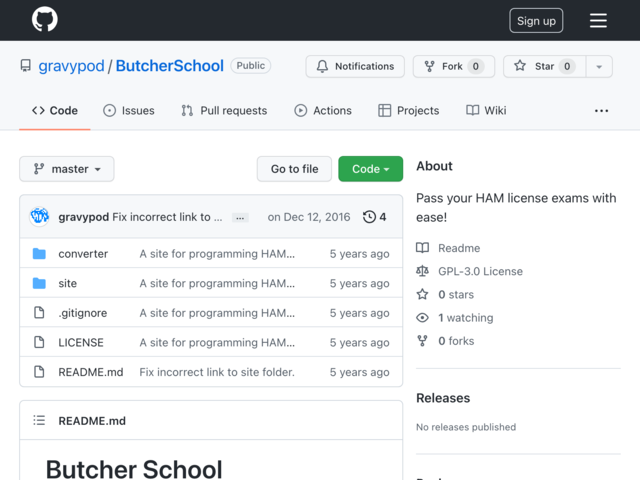Screen dimensions: 640x480
Task: Click the Go to file button
Action: click(x=294, y=169)
